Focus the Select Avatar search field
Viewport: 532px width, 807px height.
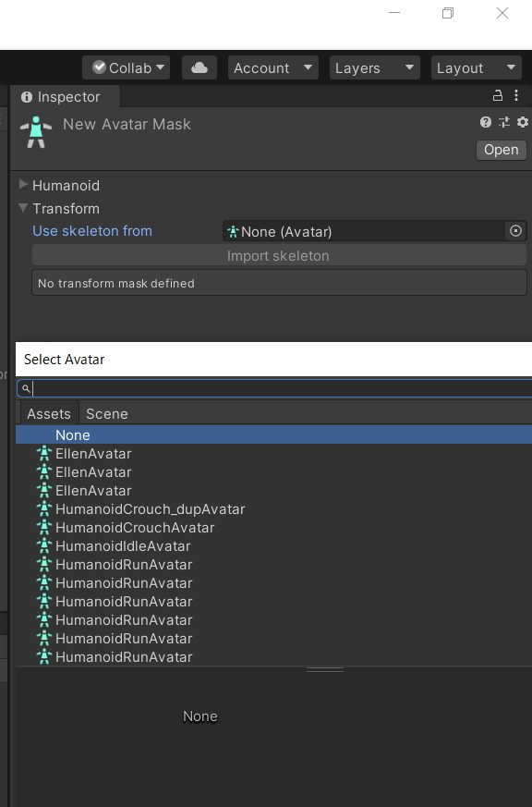[x=274, y=388]
